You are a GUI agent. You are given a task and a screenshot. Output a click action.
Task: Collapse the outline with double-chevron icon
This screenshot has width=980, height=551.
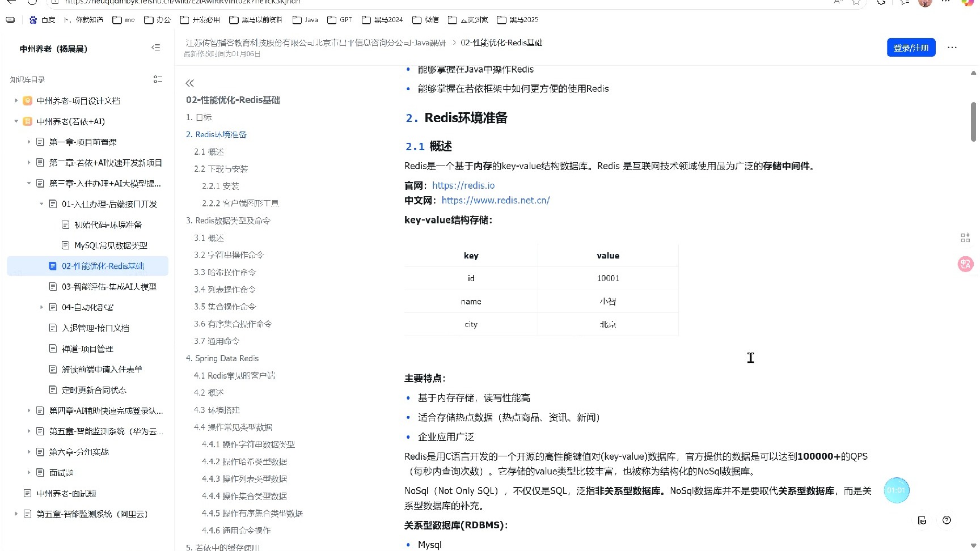[189, 83]
